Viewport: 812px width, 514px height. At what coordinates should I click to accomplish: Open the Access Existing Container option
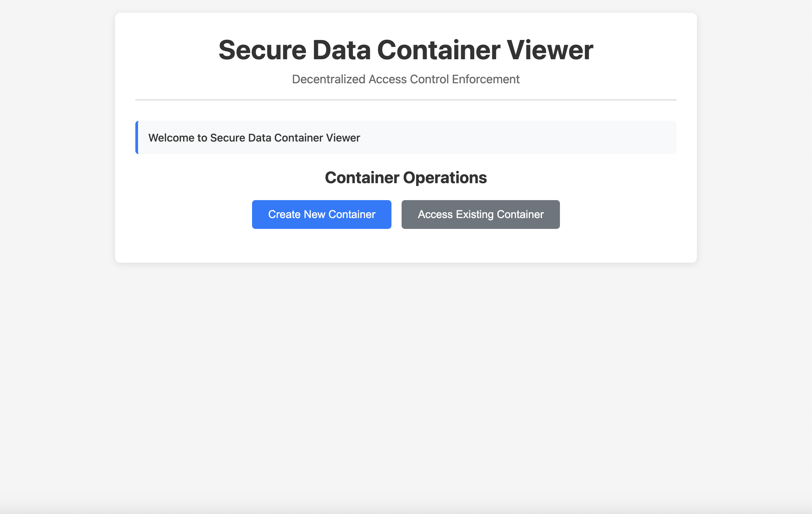coord(480,214)
